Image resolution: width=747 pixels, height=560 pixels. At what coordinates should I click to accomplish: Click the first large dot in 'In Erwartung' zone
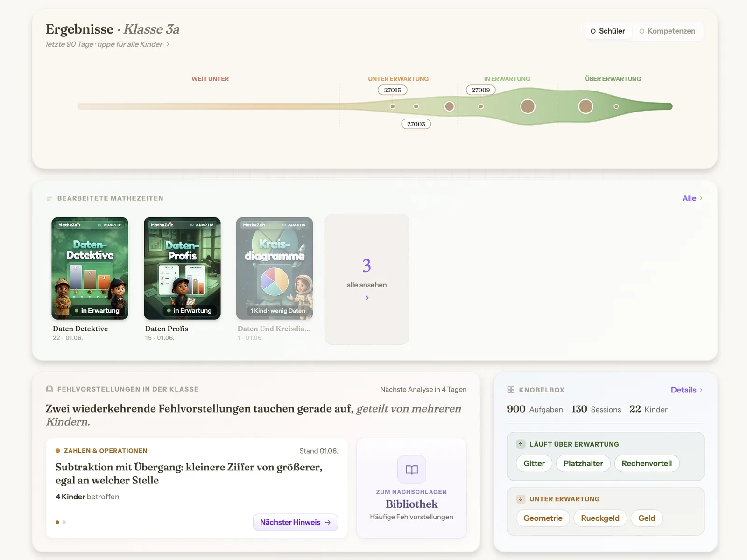(x=528, y=106)
